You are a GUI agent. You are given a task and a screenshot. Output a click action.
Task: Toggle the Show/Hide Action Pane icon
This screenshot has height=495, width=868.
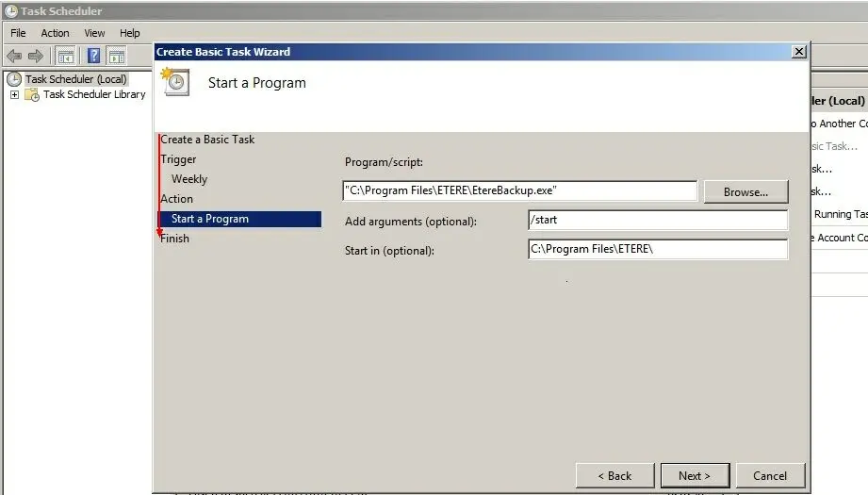pyautogui.click(x=117, y=56)
